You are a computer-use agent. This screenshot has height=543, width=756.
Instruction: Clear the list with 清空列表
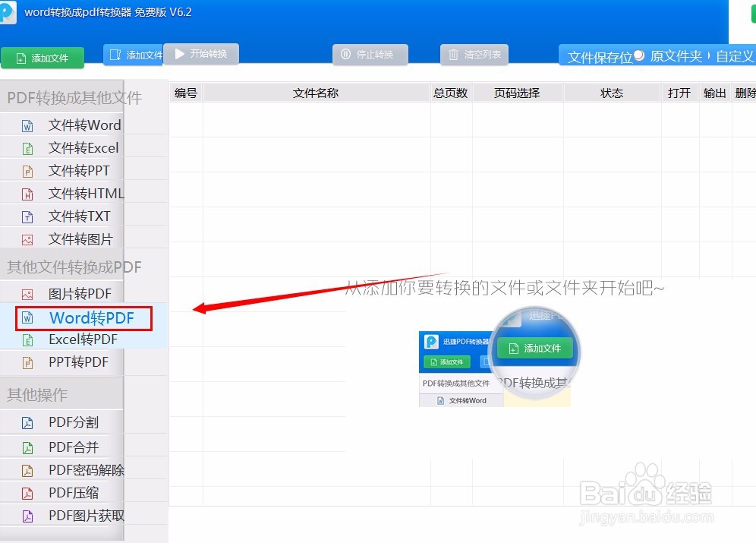(x=474, y=55)
